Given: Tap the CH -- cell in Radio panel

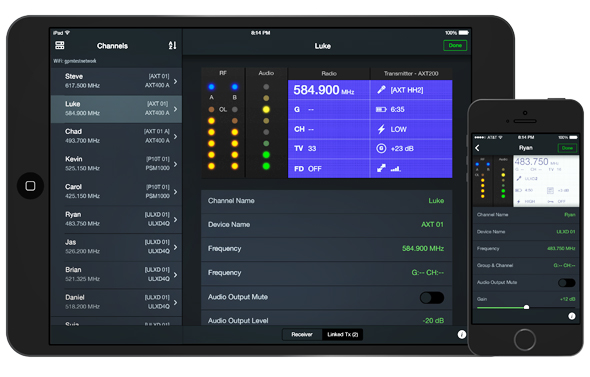Looking at the screenshot, I should 329,129.
